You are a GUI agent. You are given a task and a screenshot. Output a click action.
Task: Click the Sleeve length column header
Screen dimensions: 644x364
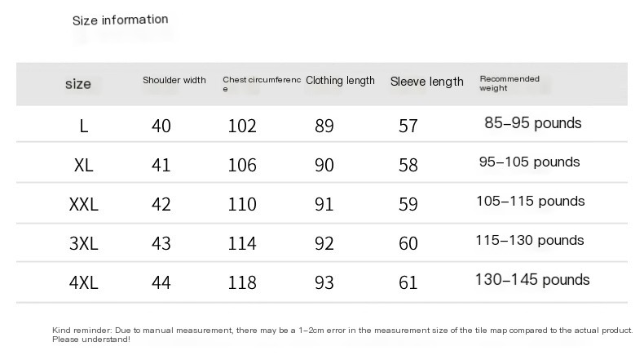426,82
